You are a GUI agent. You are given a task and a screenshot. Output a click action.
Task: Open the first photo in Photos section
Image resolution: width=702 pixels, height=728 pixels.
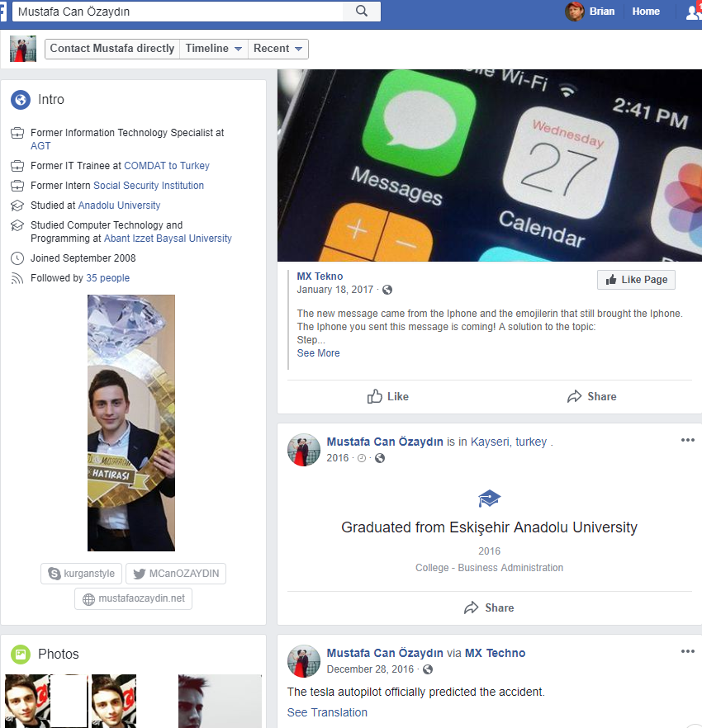pos(27,701)
